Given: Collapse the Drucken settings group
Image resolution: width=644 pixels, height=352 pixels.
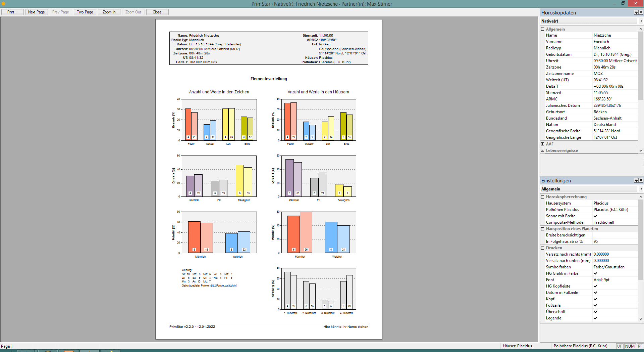Looking at the screenshot, I should pyautogui.click(x=542, y=248).
